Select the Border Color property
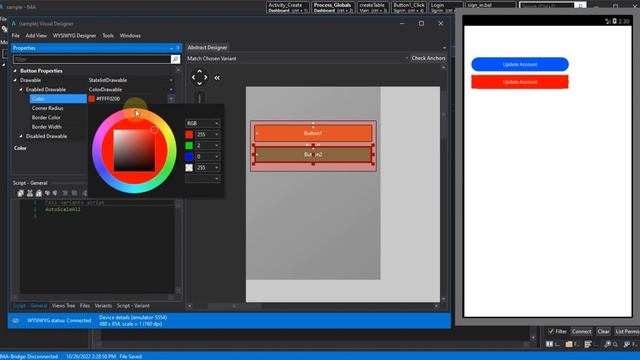Screen dimensions: 640x360 (x=46, y=118)
